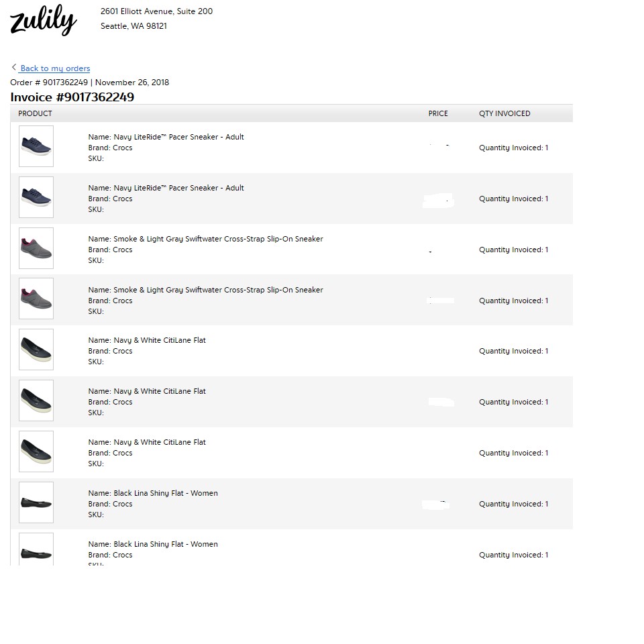This screenshot has height=644, width=644.
Task: Open the first Navy LiteRide Pacer Sneaker thumbnail
Action: click(x=36, y=146)
